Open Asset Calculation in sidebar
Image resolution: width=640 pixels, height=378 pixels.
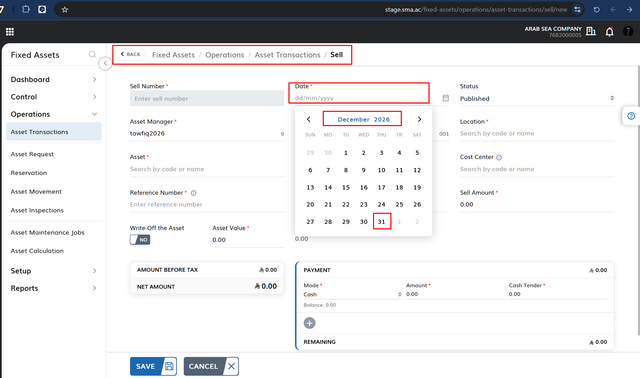(37, 251)
